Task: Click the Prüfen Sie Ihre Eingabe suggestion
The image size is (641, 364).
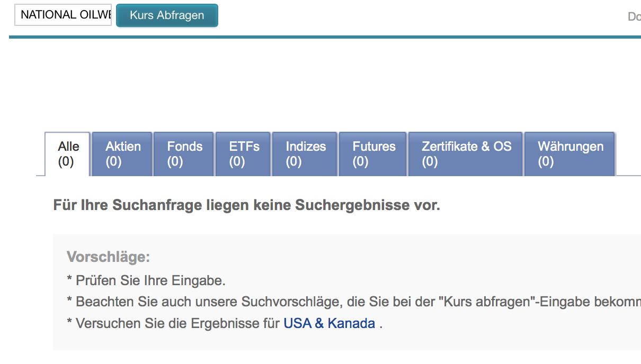Action: click(150, 280)
